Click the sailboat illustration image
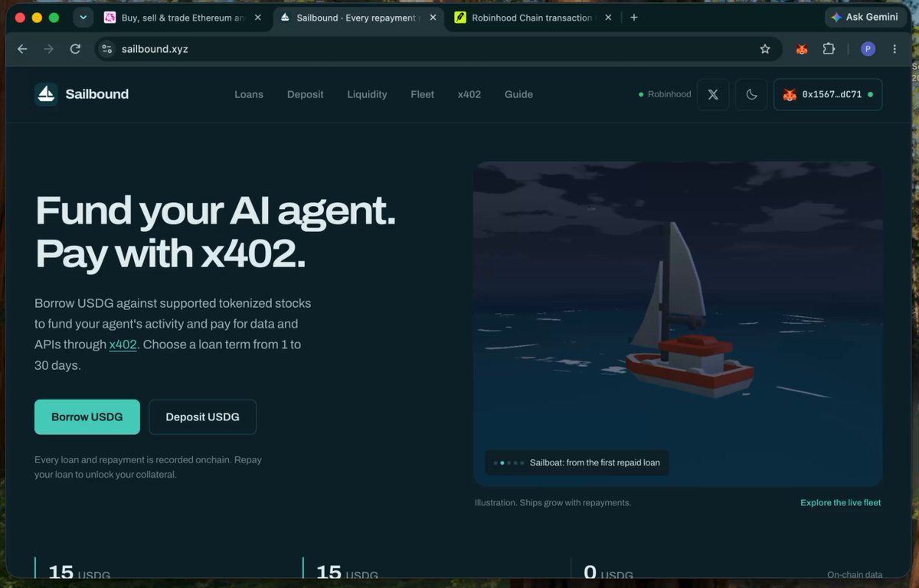This screenshot has height=588, width=919. tap(678, 324)
